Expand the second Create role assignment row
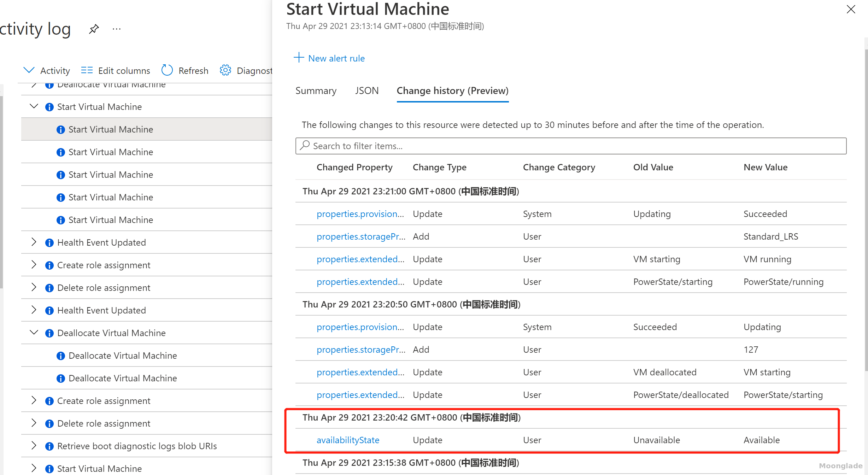 pos(34,400)
